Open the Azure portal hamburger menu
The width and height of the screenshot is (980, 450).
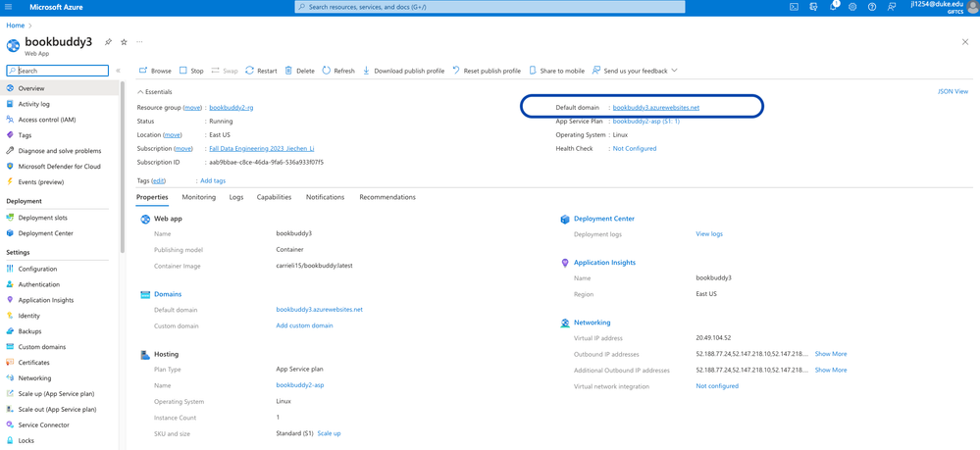click(x=8, y=7)
